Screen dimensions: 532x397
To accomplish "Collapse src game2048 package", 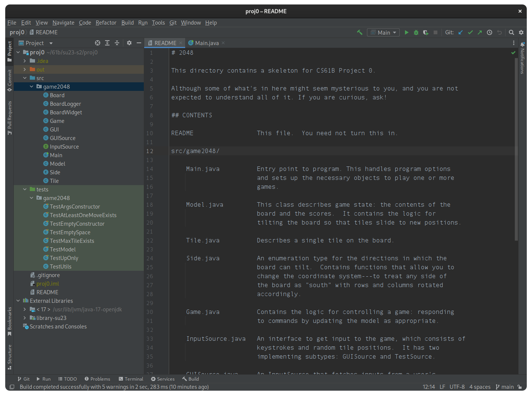I will point(32,87).
